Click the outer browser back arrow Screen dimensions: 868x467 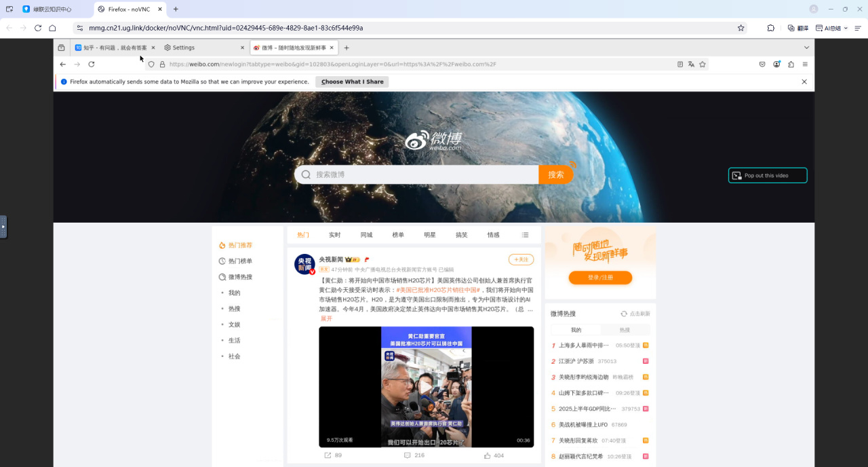click(x=9, y=28)
